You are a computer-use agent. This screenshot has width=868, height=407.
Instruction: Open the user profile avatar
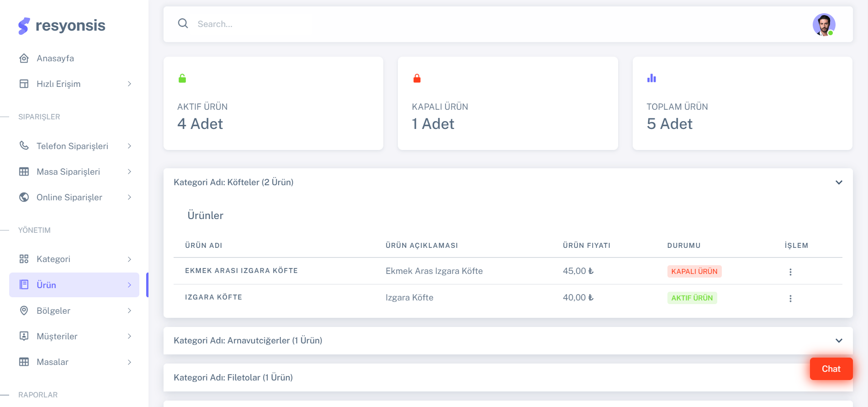point(824,25)
